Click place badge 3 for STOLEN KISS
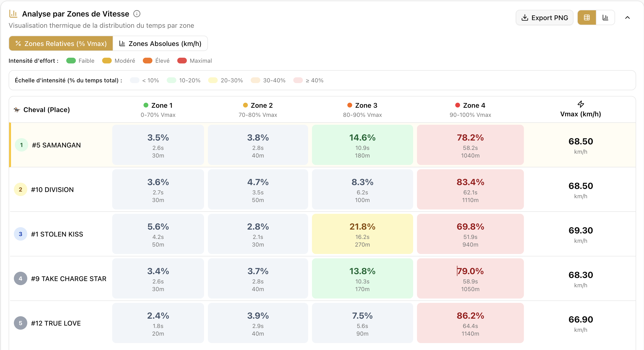Screen dimensions: 644x350 click(21, 234)
